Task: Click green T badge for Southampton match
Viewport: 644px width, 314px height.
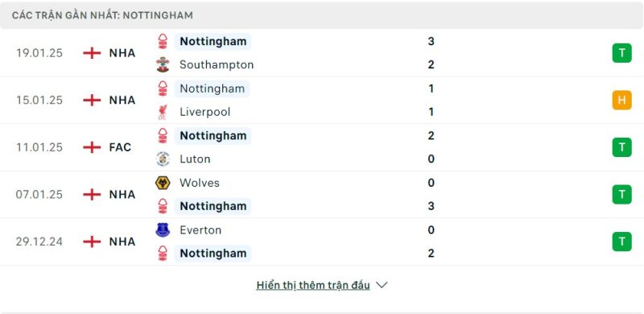Action: coord(621,53)
